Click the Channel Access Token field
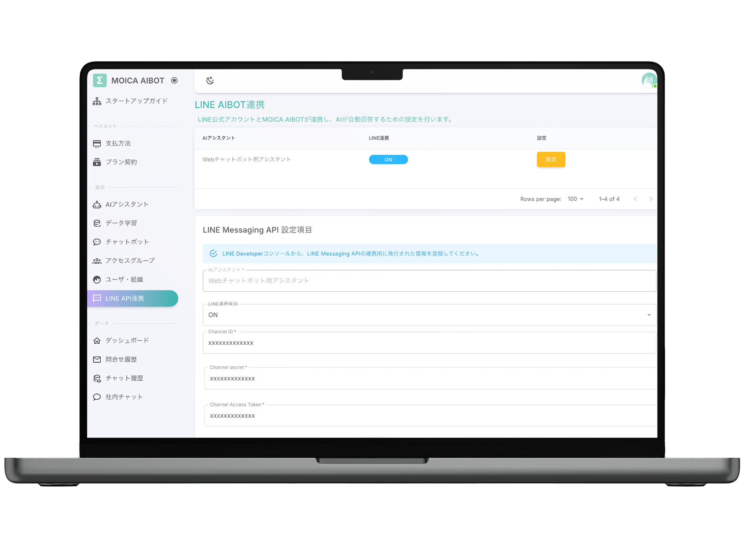The width and height of the screenshot is (747, 560). [x=431, y=416]
